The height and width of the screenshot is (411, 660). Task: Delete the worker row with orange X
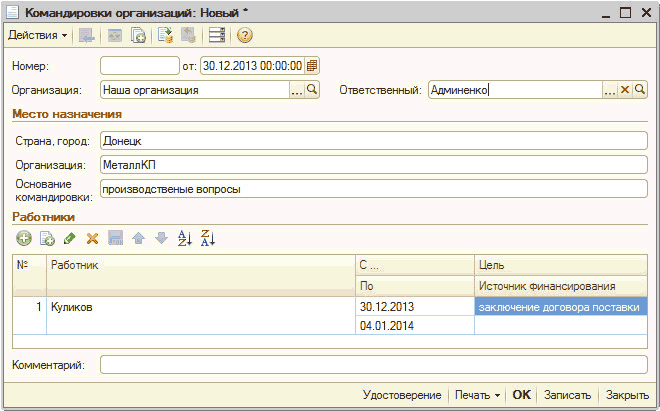92,238
